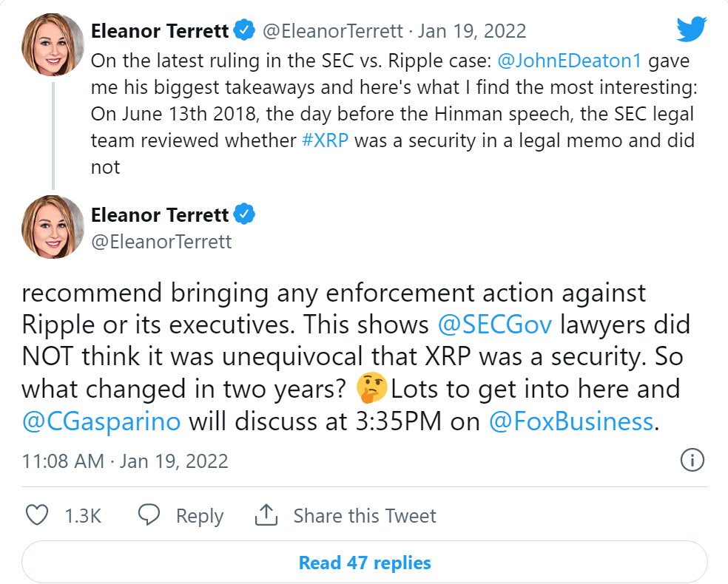The image size is (728, 584).
Task: Click the Share this Tweet label
Action: (x=365, y=515)
